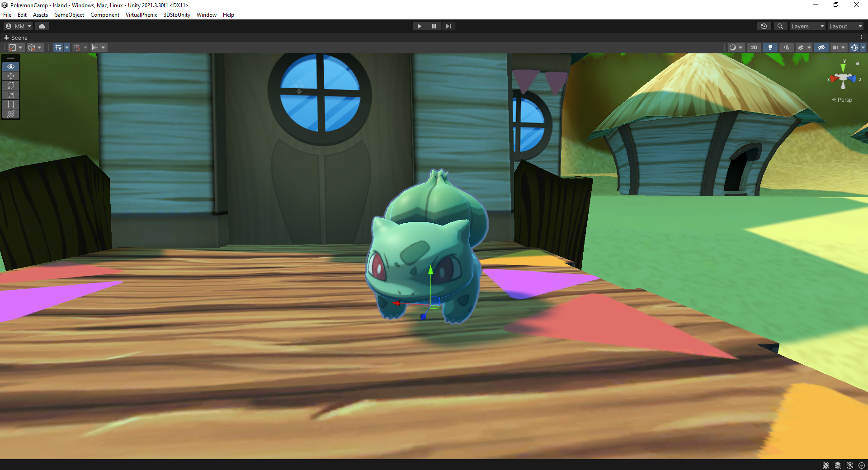
Task: Select the Rect tool in the tools overlay
Action: pyautogui.click(x=11, y=104)
